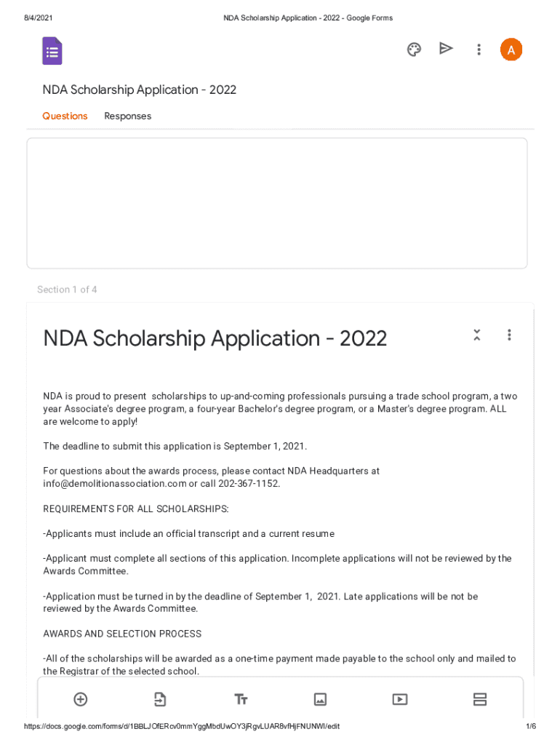Open the Google Forms home icon
The image size is (560, 745).
[52, 51]
